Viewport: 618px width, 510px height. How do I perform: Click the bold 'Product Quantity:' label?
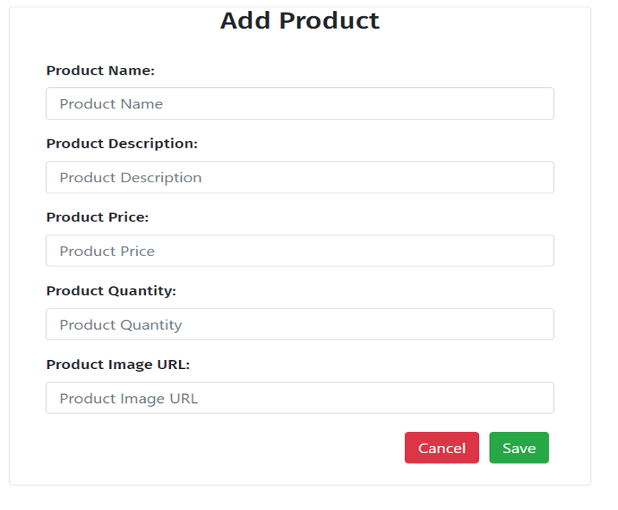point(111,291)
